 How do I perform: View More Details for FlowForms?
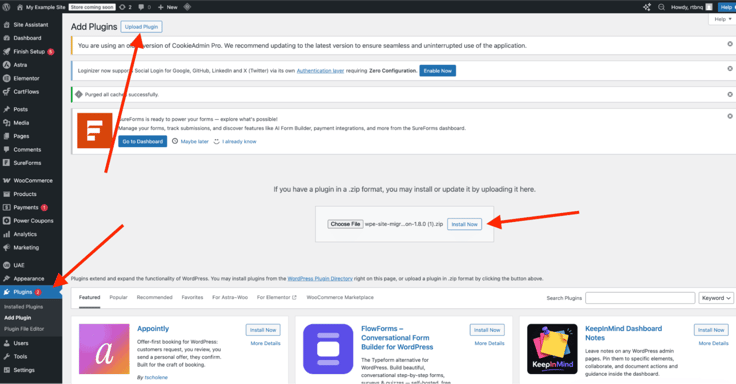point(489,344)
